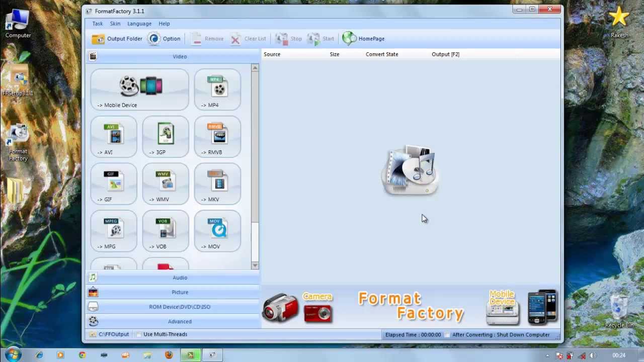The height and width of the screenshot is (362, 644).
Task: Click the format list scroll-down arrow
Action: (x=255, y=265)
